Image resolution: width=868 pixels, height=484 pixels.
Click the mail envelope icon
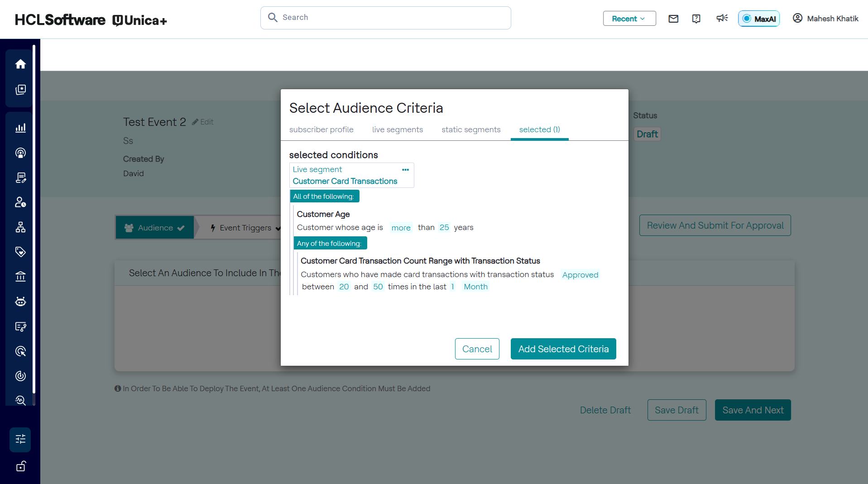tap(673, 19)
